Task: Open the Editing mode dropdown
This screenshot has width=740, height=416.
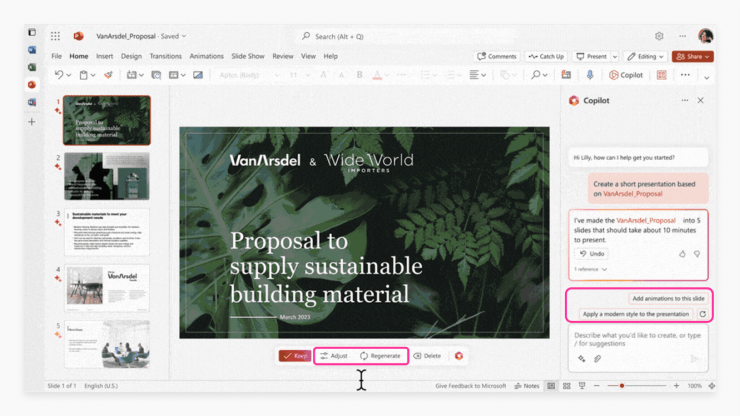Action: [x=645, y=57]
